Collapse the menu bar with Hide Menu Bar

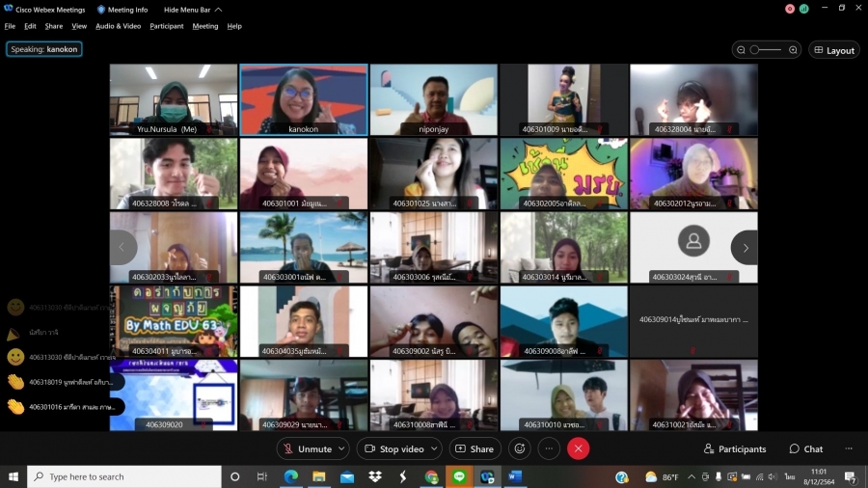coord(192,10)
